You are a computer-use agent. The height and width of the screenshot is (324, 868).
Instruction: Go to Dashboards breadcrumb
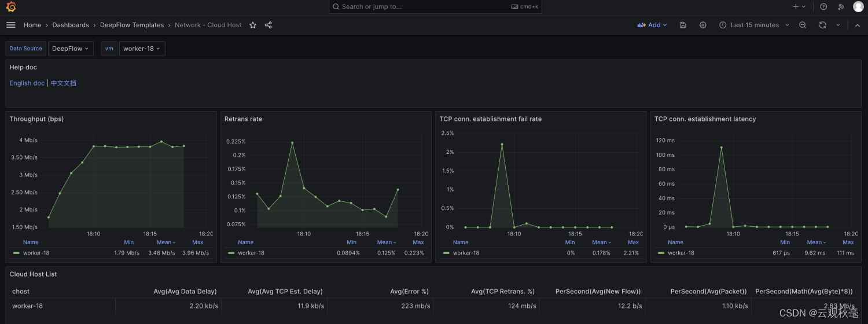point(71,25)
